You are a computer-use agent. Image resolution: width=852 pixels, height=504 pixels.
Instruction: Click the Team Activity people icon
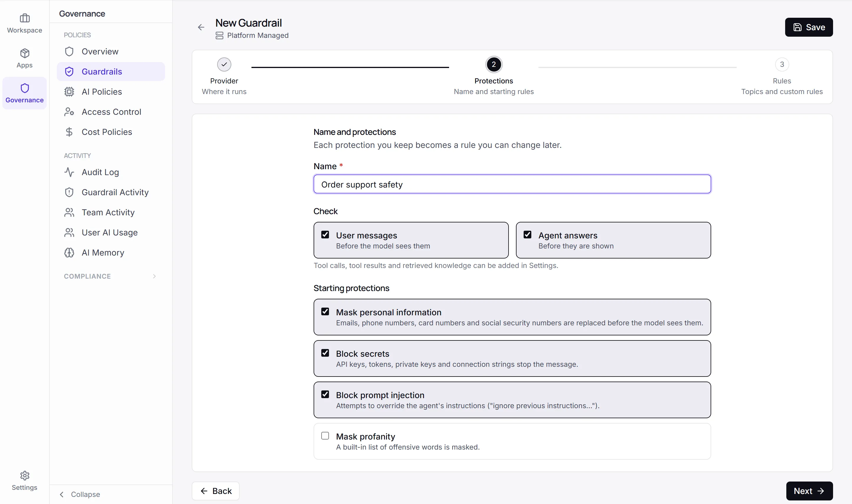69,213
